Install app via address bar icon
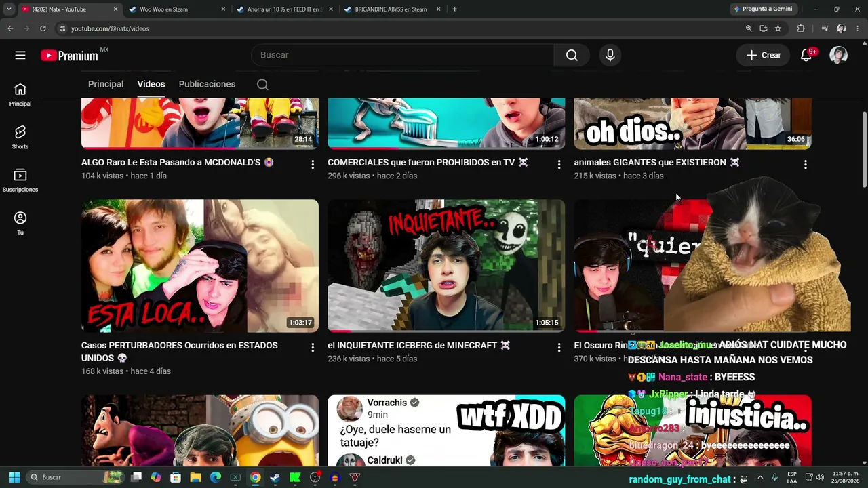 click(x=764, y=28)
